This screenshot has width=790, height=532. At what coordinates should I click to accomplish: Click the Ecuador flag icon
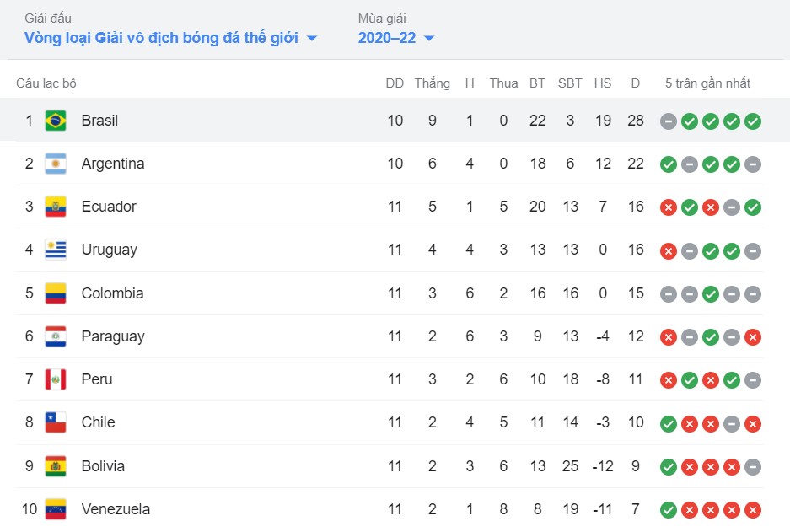pyautogui.click(x=56, y=207)
